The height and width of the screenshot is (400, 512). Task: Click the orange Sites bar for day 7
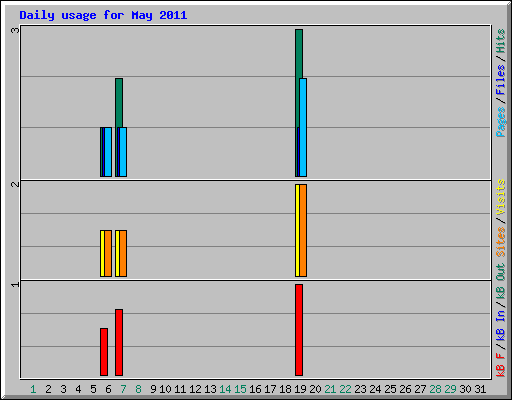point(123,253)
